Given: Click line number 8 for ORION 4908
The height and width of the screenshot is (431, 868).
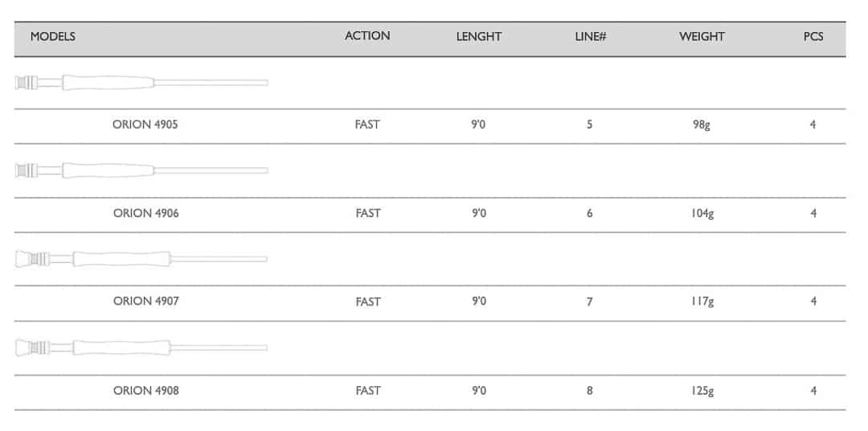Looking at the screenshot, I should point(590,391).
